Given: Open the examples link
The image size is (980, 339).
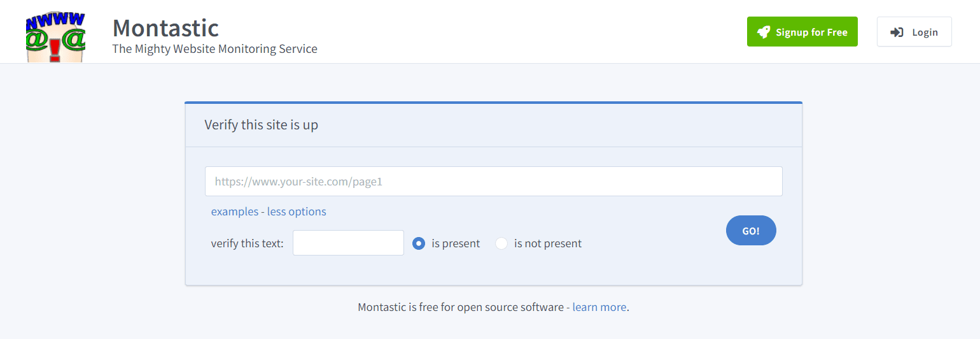Looking at the screenshot, I should pos(234,212).
